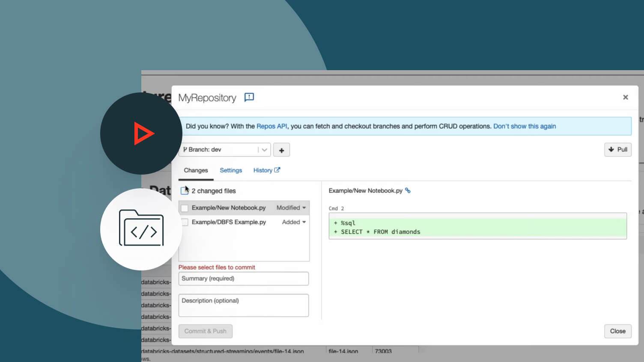Switch to the Changes tab
The image size is (644, 362).
[196, 170]
